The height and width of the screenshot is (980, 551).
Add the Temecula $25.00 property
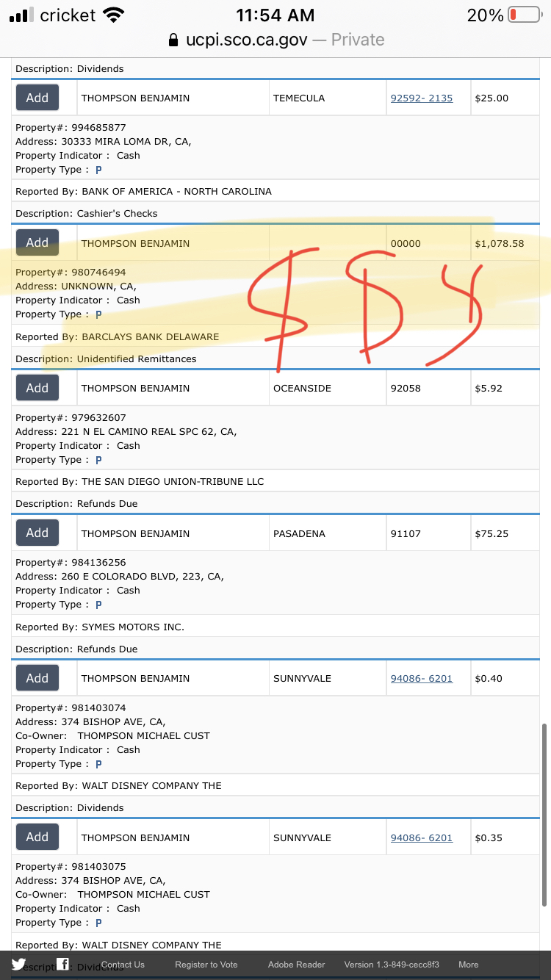click(x=37, y=98)
